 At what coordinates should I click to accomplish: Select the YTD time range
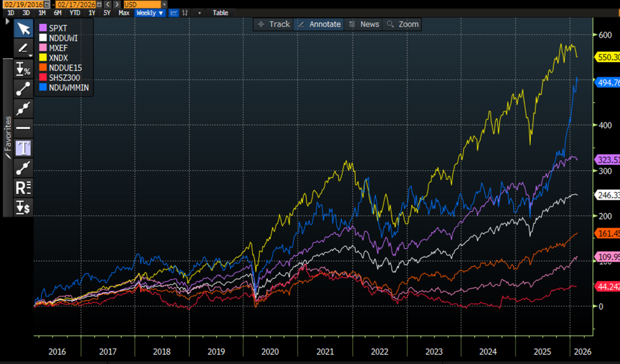coord(75,13)
